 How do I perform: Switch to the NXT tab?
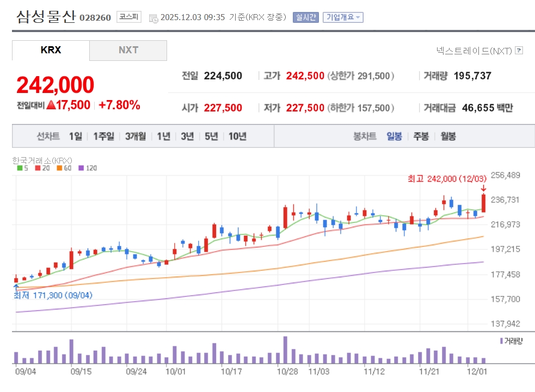click(x=128, y=50)
